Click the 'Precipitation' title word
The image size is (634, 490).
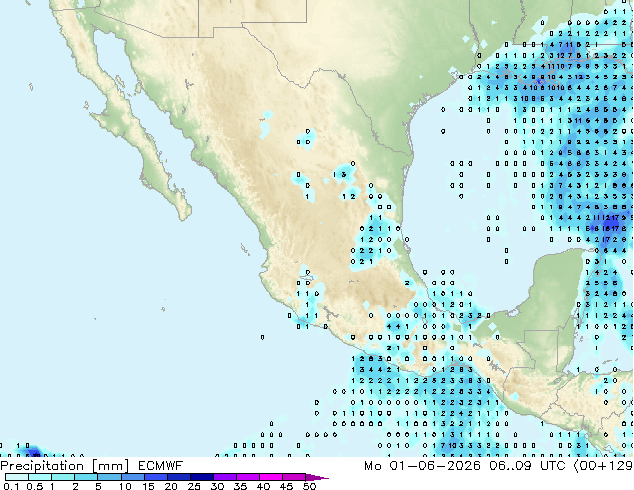tap(42, 466)
